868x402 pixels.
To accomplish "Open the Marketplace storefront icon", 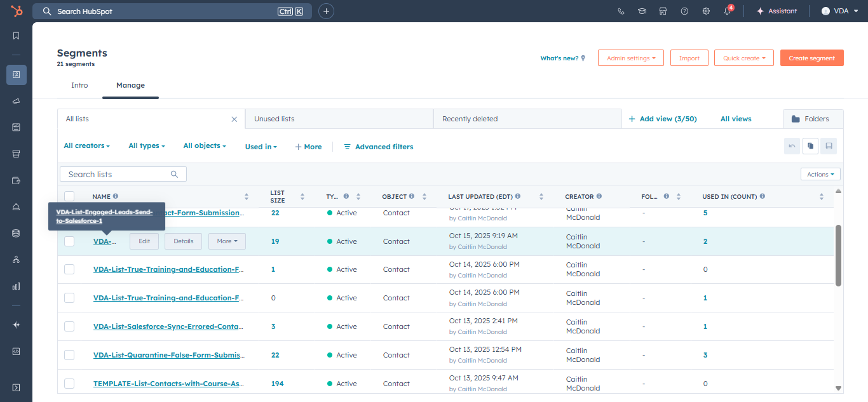I will 663,11.
